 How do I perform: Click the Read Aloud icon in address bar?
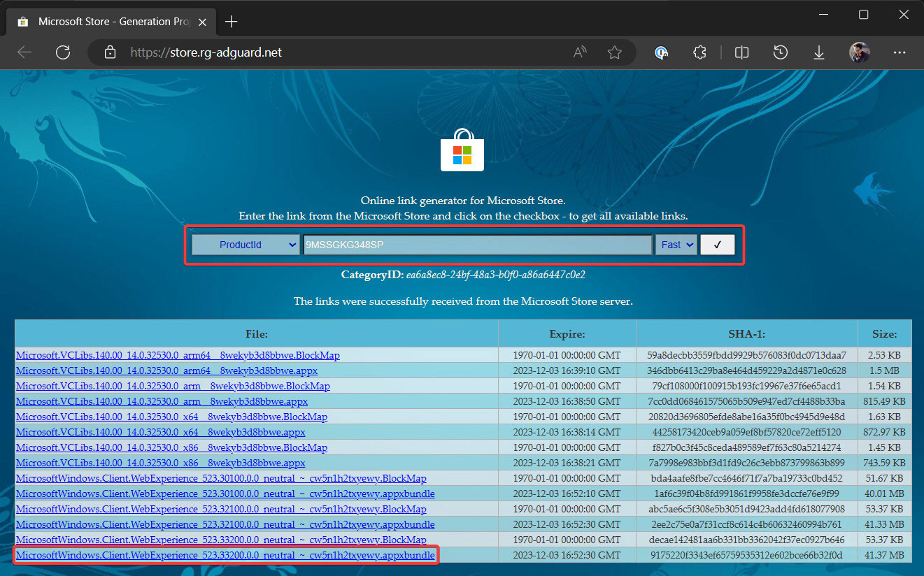580,52
